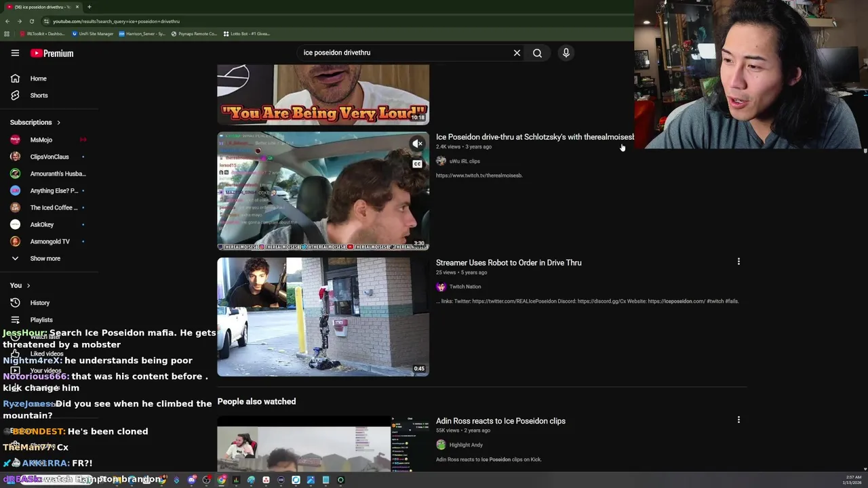Unmute the Schlotzsky's video preview
Screen dimensions: 868x488
pyautogui.click(x=418, y=144)
